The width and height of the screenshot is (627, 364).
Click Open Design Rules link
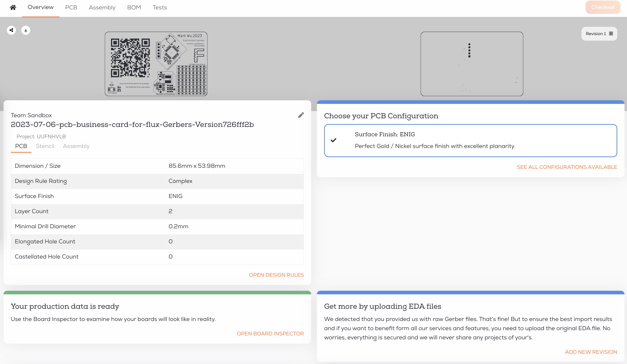click(276, 275)
